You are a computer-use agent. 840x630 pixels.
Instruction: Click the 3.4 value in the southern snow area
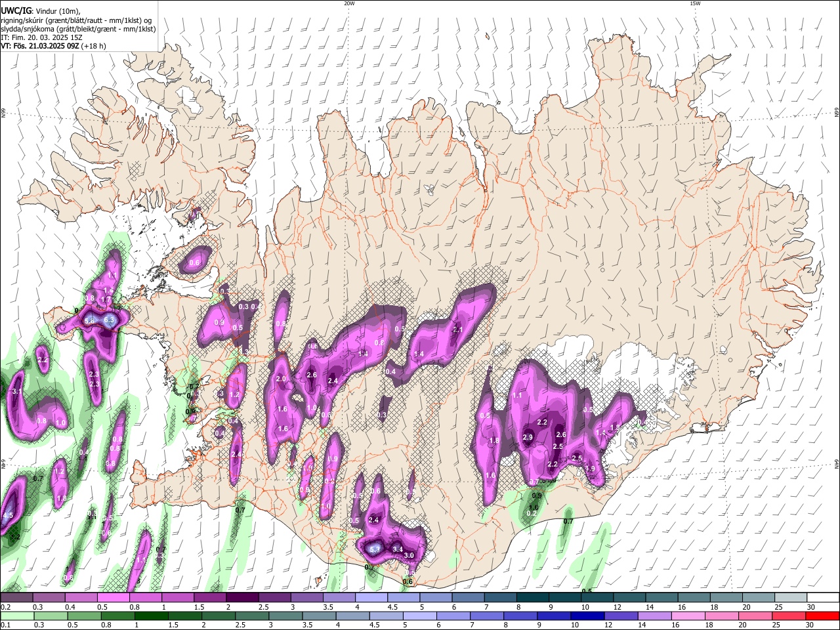398,549
